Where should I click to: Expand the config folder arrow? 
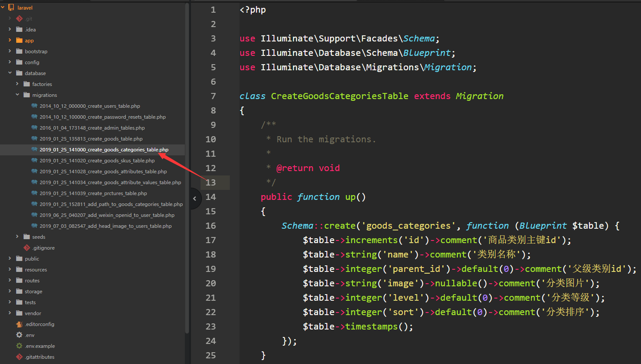pyautogui.click(x=10, y=62)
